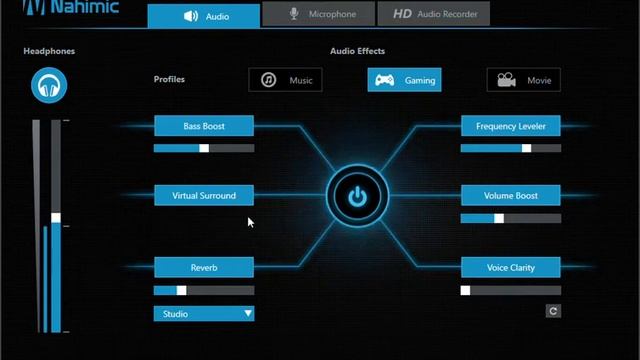Toggle the Voice Clarity effect

pos(511,267)
